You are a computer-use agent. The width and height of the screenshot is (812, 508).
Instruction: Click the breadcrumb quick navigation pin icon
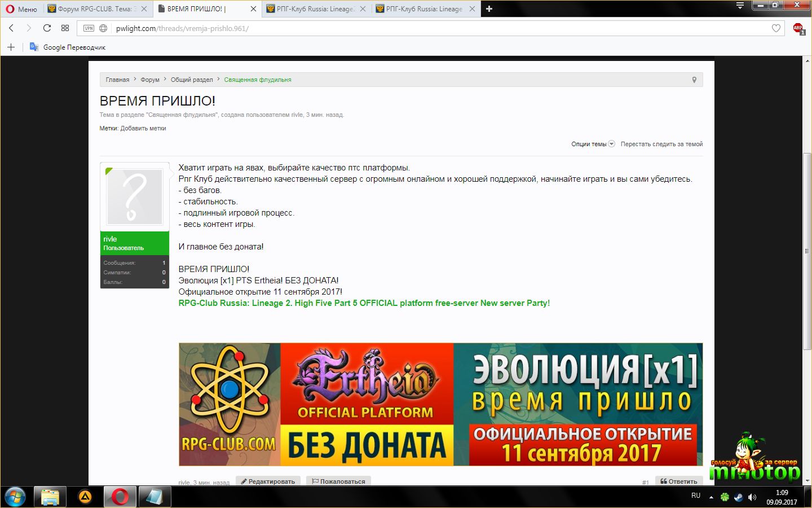pos(694,80)
